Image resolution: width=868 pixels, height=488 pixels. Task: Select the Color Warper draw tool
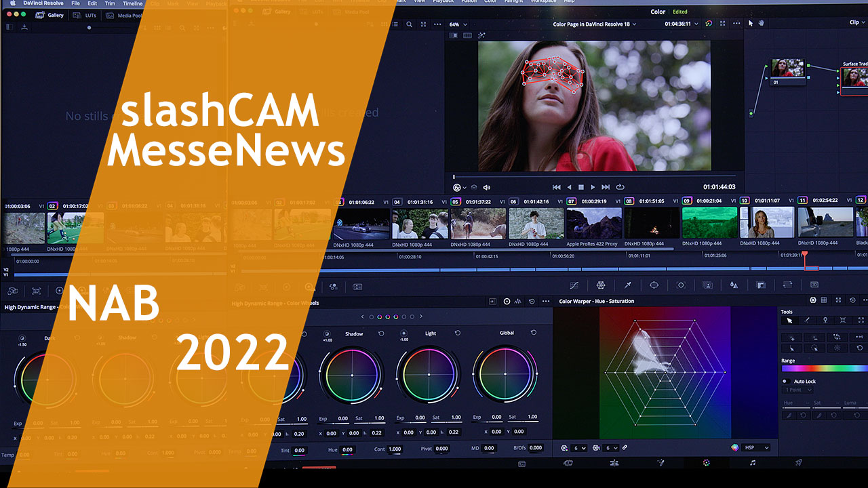pos(807,321)
